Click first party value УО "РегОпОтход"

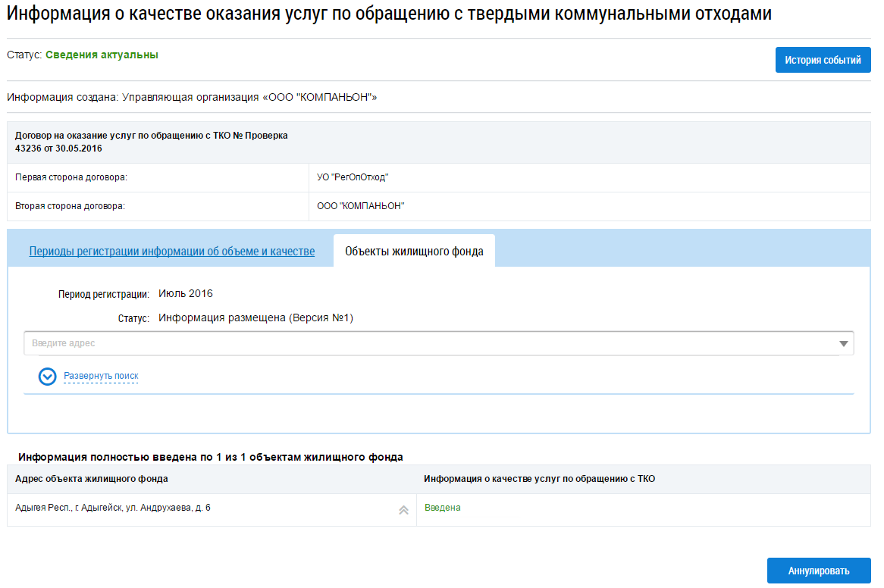tap(353, 177)
